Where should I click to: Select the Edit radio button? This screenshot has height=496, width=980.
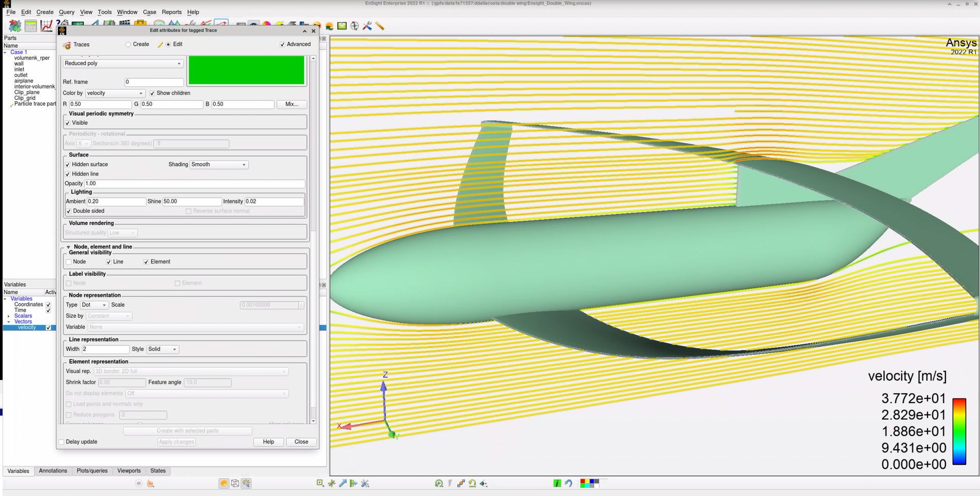point(169,45)
